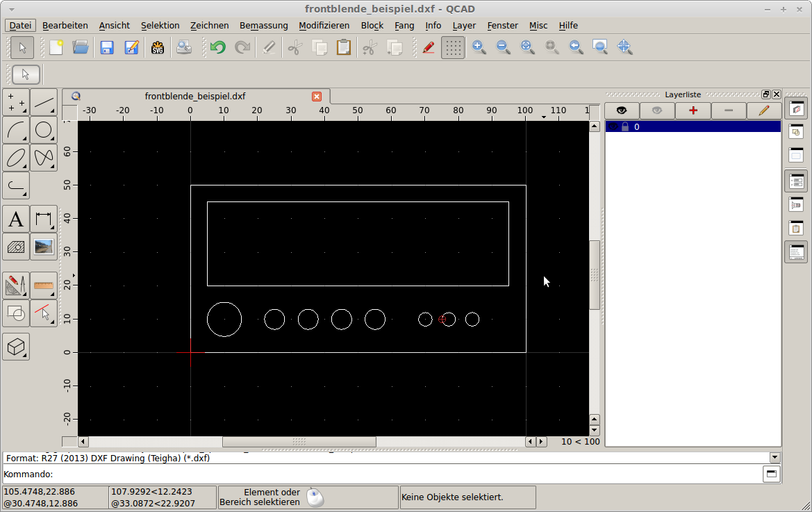
Task: Zoom out of the drawing
Action: (503, 48)
